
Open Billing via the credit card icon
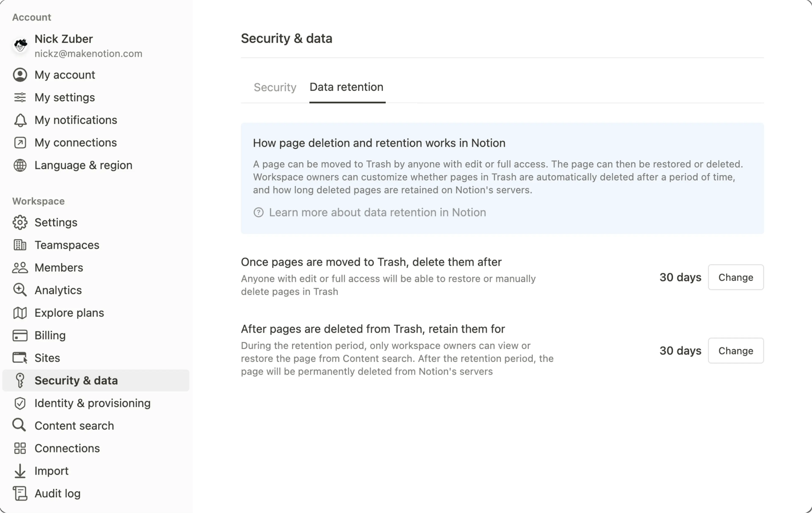(x=20, y=335)
